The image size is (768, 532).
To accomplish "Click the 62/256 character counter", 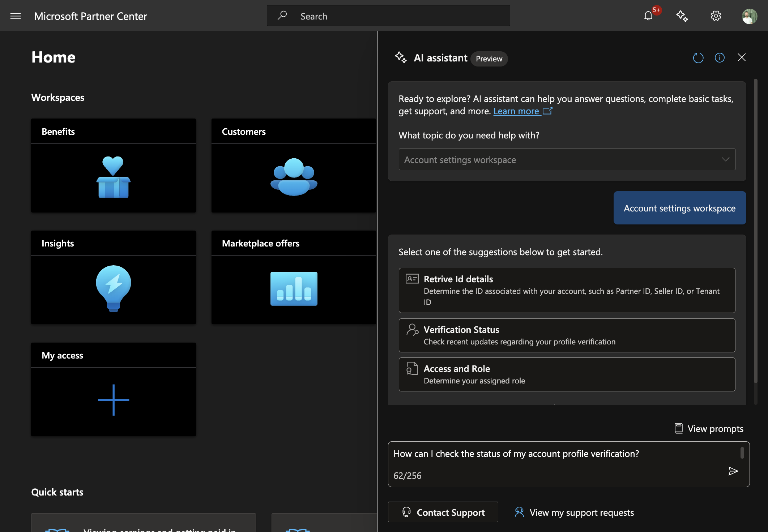I will coord(407,475).
